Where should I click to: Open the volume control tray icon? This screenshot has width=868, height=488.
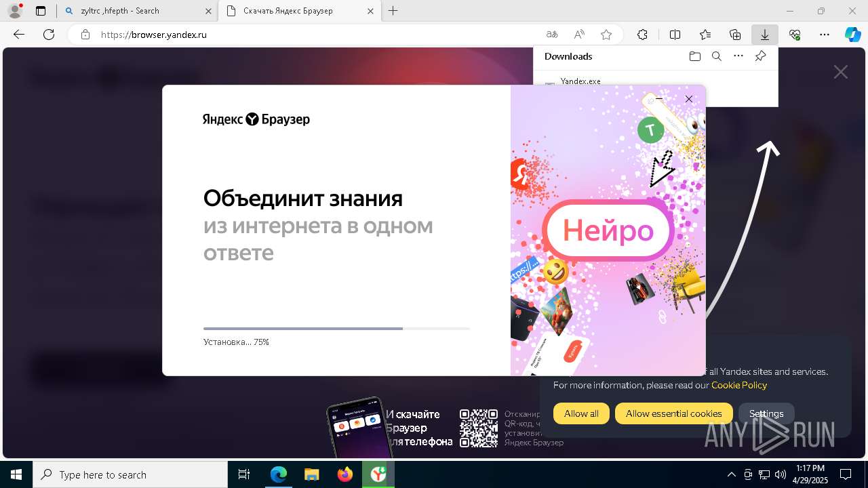[x=780, y=474]
